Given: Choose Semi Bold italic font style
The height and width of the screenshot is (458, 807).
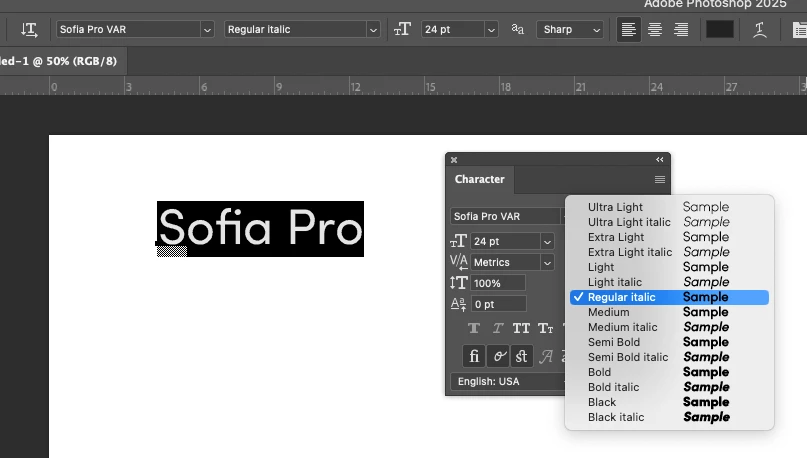Looking at the screenshot, I should (669, 357).
